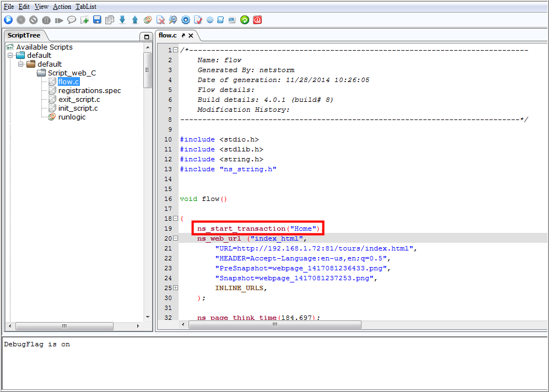
Task: Click the blue up arrow icon
Action: point(135,20)
